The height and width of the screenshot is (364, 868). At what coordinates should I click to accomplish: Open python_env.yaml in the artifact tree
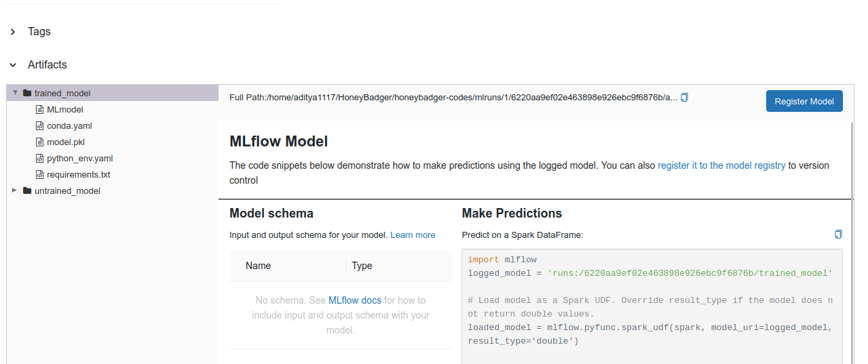point(79,158)
